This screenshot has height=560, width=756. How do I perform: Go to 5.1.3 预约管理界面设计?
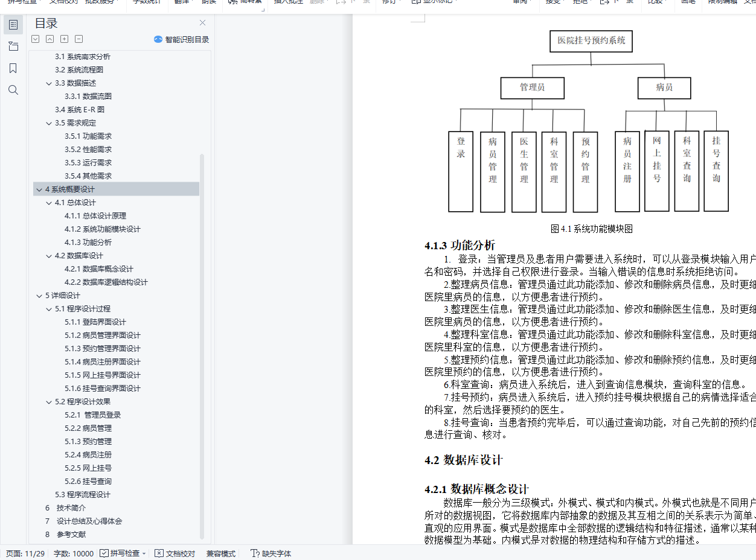[x=103, y=349]
